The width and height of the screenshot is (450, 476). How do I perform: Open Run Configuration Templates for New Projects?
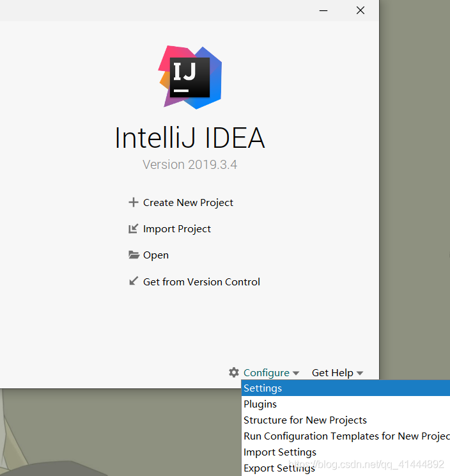coord(346,436)
